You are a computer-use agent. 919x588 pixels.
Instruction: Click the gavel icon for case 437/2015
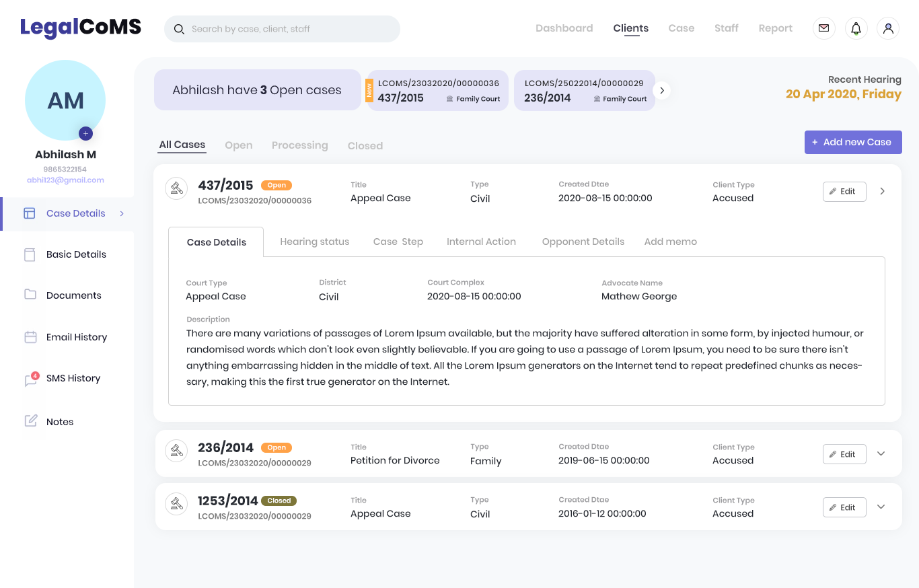point(176,188)
